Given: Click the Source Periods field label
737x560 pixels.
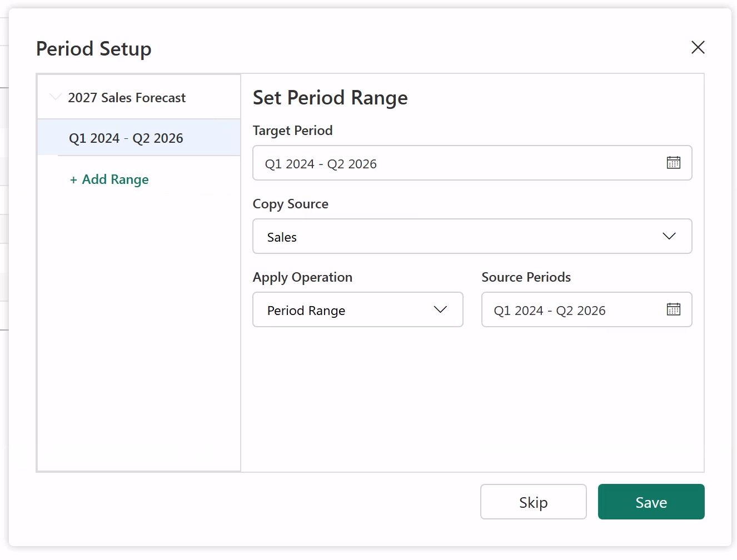Looking at the screenshot, I should pyautogui.click(x=526, y=277).
